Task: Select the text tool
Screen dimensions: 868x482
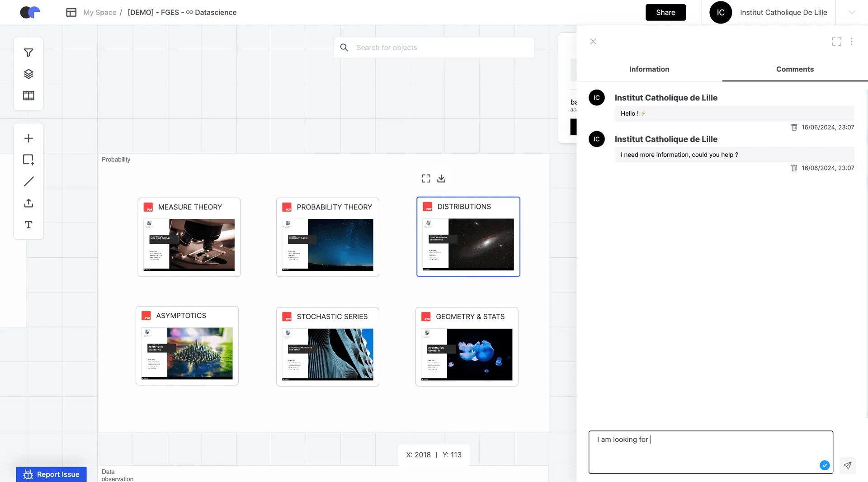Action: [28, 225]
